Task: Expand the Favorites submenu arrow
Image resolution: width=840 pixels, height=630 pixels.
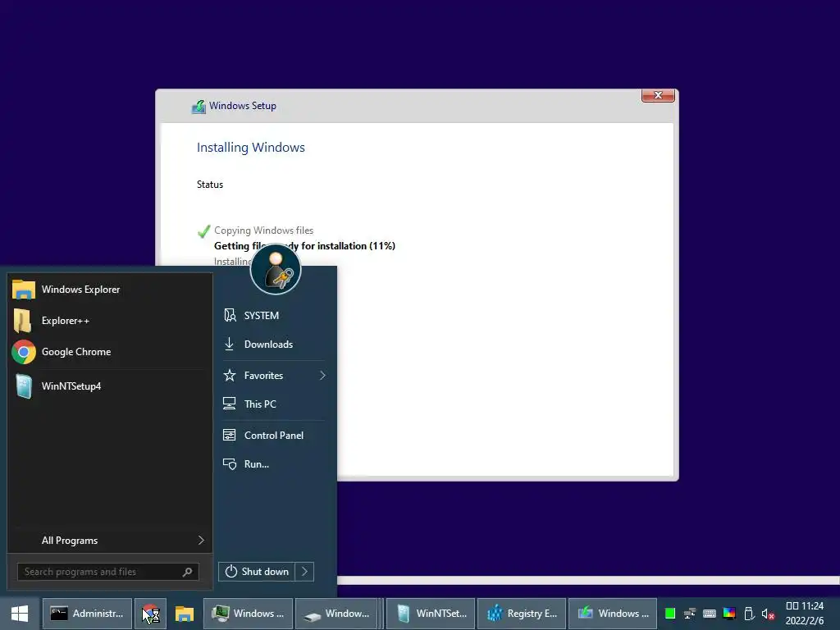Action: pyautogui.click(x=322, y=376)
